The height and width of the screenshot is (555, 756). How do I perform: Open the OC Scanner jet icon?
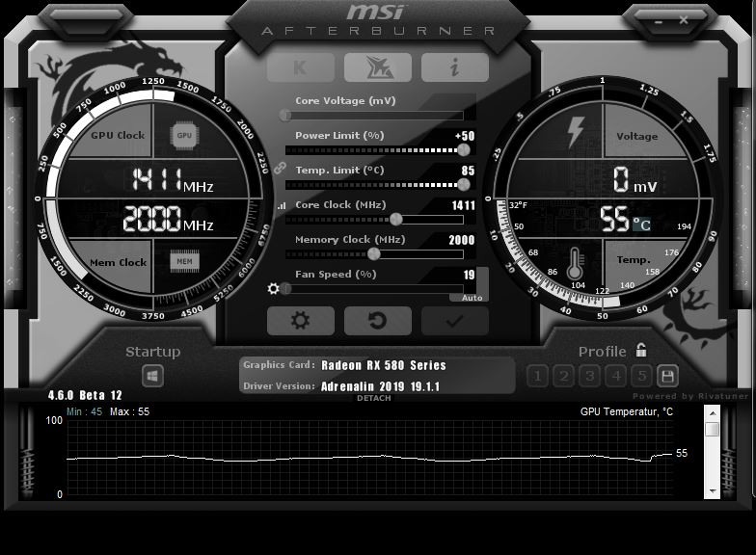click(378, 67)
